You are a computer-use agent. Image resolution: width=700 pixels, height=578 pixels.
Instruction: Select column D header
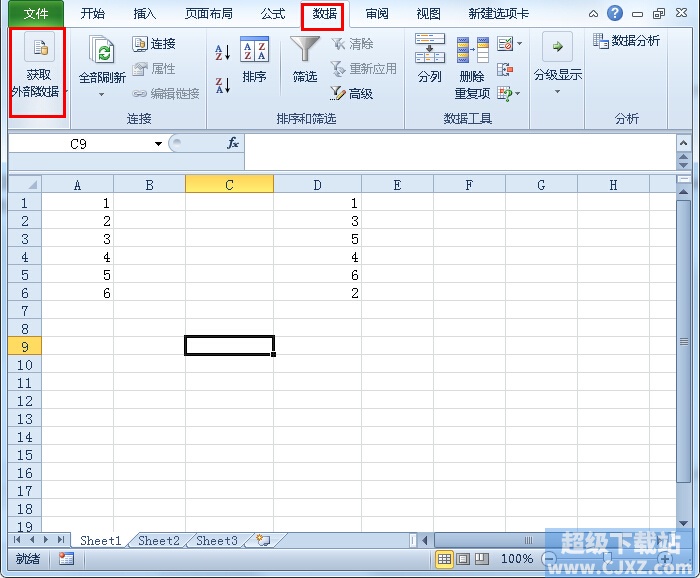click(317, 184)
